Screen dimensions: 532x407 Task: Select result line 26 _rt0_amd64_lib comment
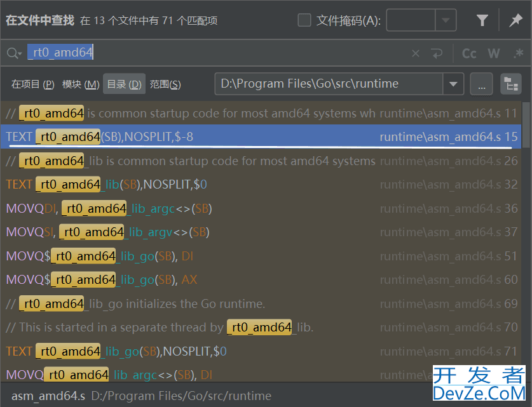click(x=261, y=161)
